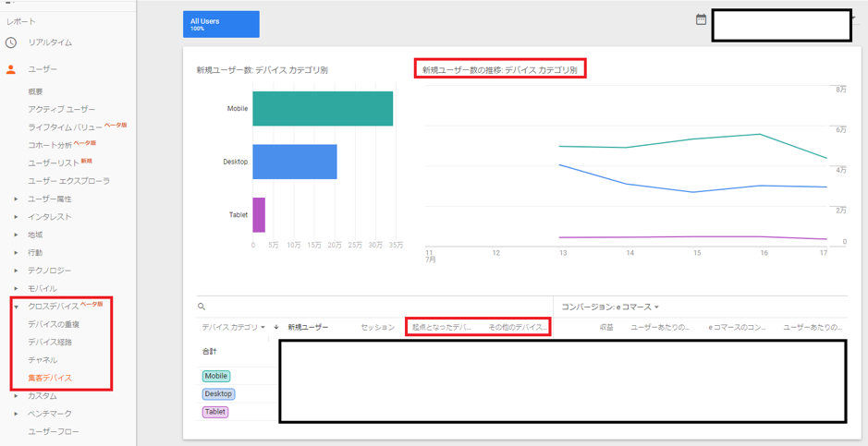Open デバイス経路 report
This screenshot has width=868, height=446.
[x=50, y=342]
